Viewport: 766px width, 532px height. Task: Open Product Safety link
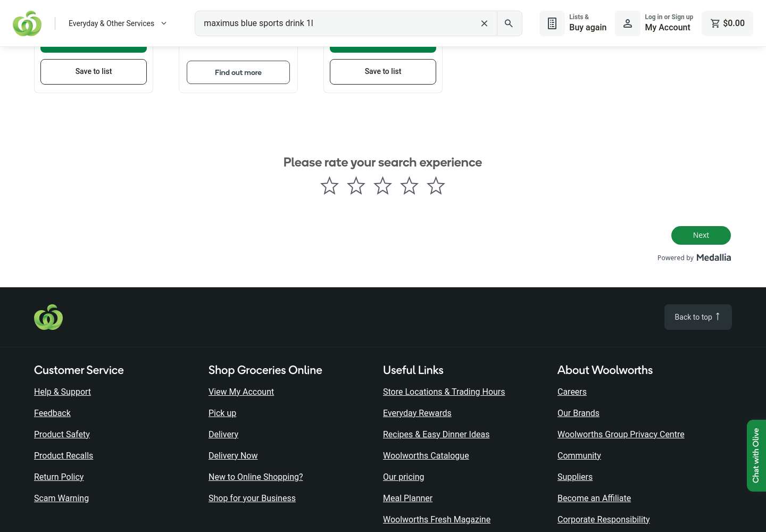[x=62, y=434]
